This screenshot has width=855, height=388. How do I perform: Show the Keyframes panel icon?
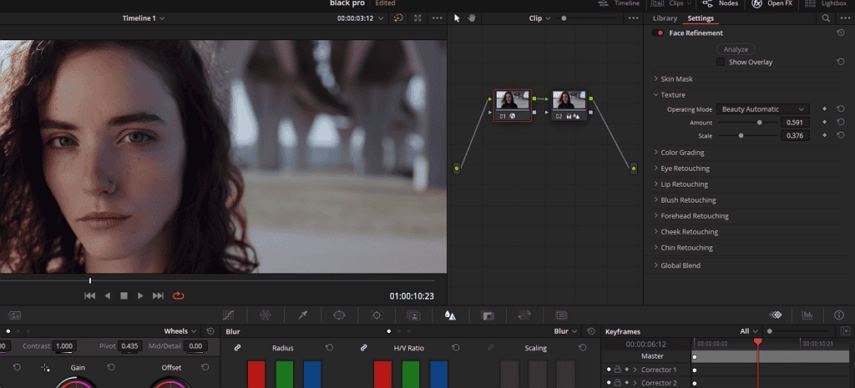coord(775,315)
